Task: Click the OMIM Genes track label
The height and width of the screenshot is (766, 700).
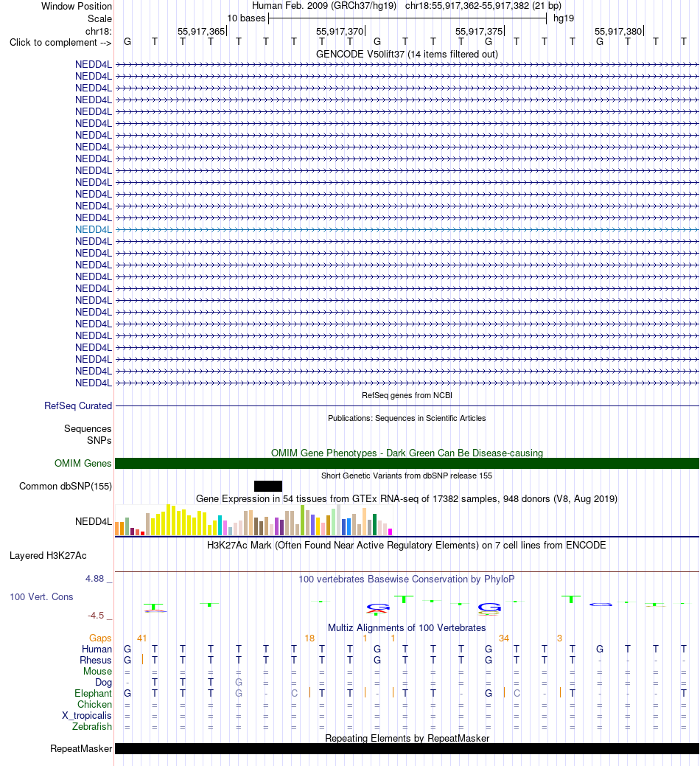Action: tap(83, 463)
